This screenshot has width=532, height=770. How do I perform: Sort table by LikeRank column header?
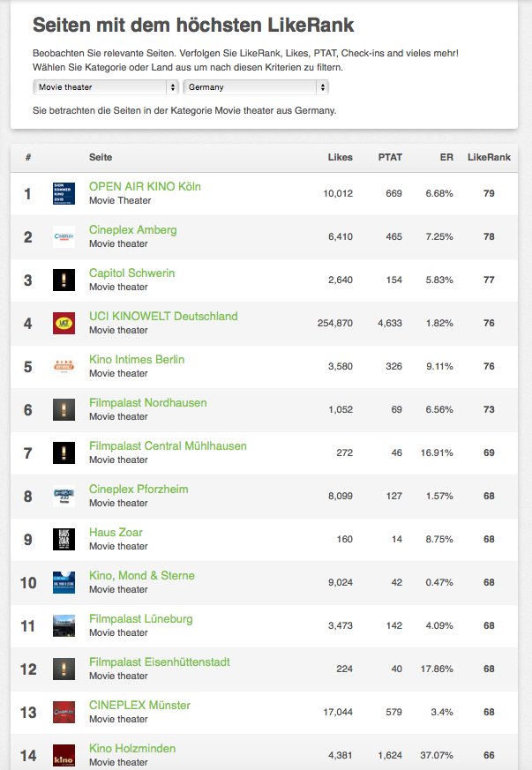coord(489,158)
